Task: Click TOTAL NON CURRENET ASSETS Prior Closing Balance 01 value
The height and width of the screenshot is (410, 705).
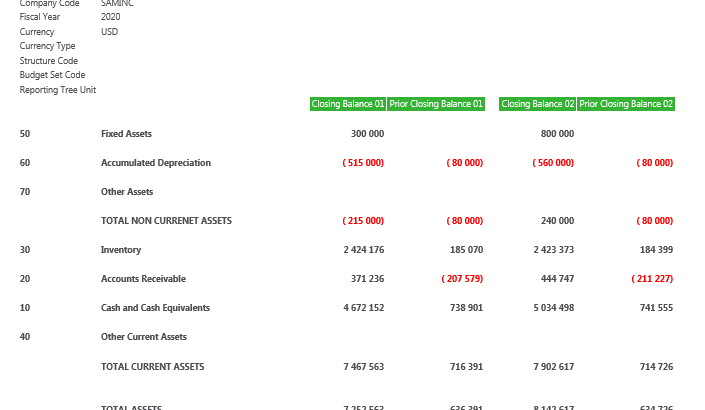Action: (x=464, y=221)
